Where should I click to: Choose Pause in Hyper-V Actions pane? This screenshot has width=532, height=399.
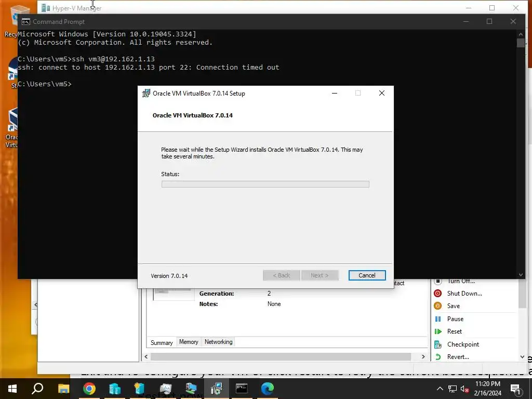(x=455, y=319)
